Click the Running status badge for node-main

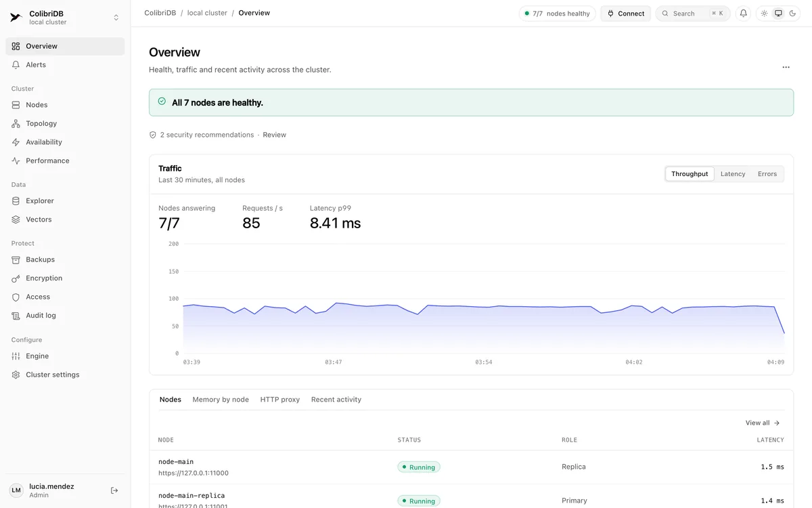tap(419, 467)
